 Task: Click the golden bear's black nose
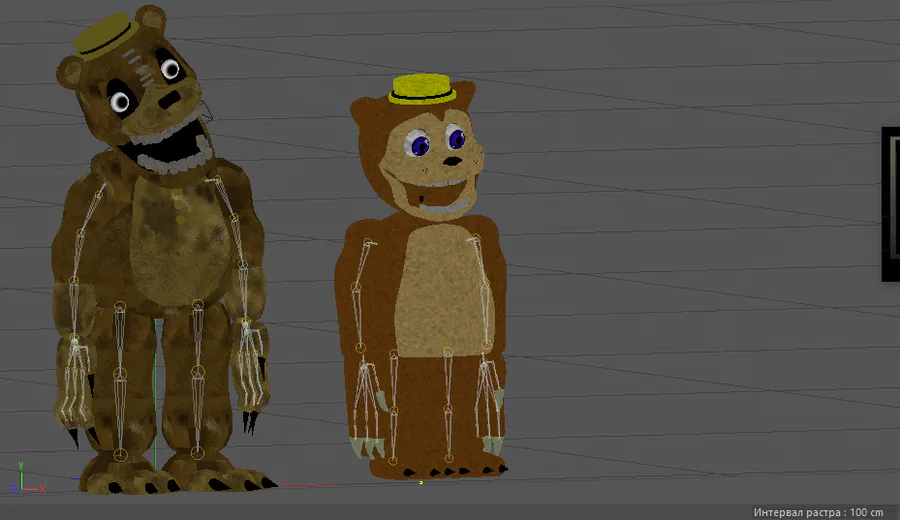pyautogui.click(x=169, y=100)
